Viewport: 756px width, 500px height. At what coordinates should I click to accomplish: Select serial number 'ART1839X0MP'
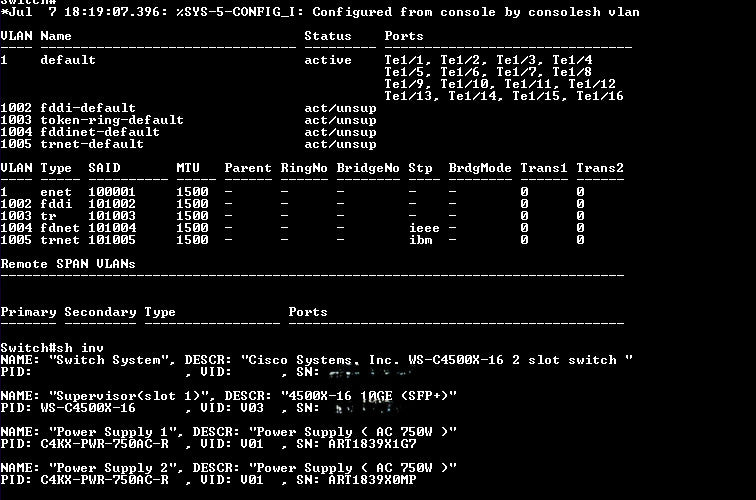click(x=372, y=480)
